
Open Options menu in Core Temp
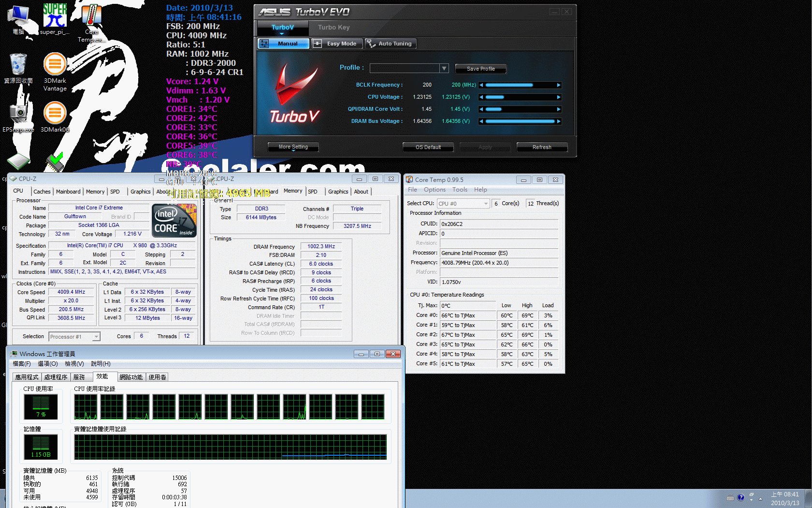(x=435, y=190)
